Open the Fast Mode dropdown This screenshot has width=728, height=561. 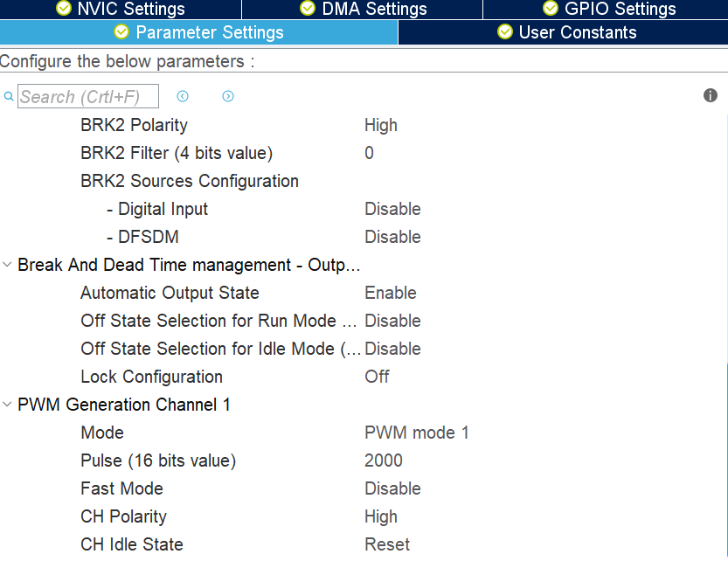[x=393, y=488]
